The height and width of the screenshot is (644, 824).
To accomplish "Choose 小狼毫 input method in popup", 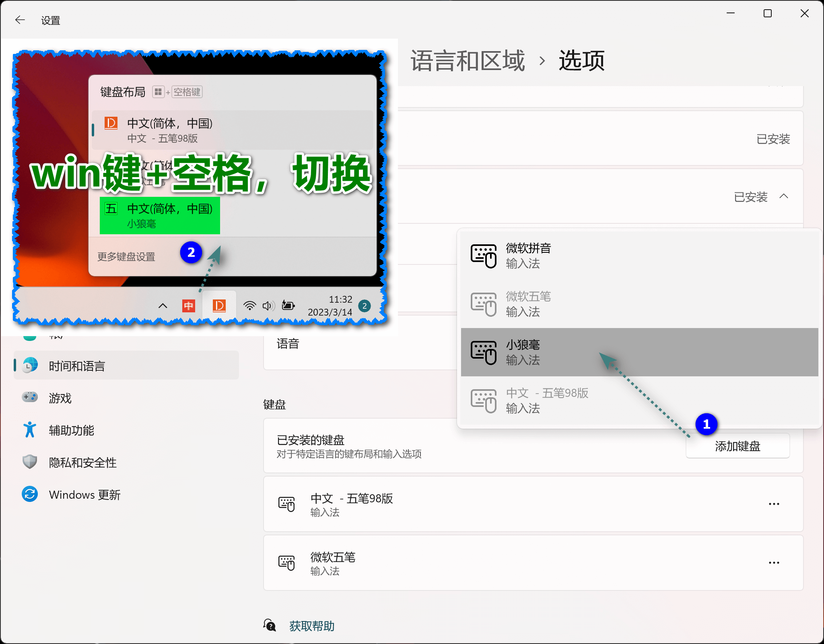I will coord(639,352).
